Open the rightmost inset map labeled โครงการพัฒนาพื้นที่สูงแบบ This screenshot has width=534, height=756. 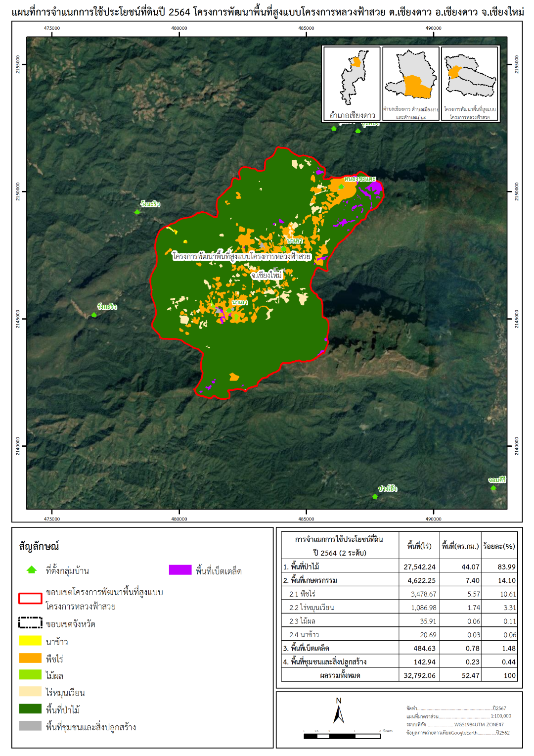(x=470, y=84)
